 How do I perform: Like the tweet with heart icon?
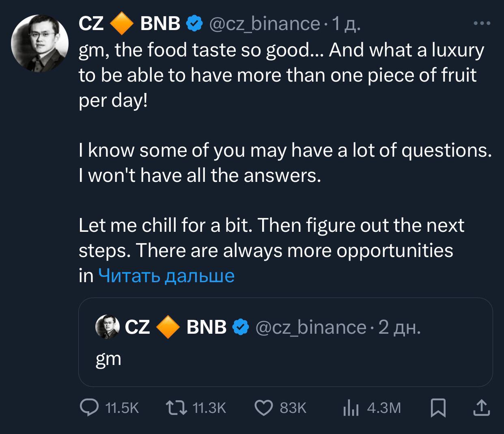click(x=263, y=408)
